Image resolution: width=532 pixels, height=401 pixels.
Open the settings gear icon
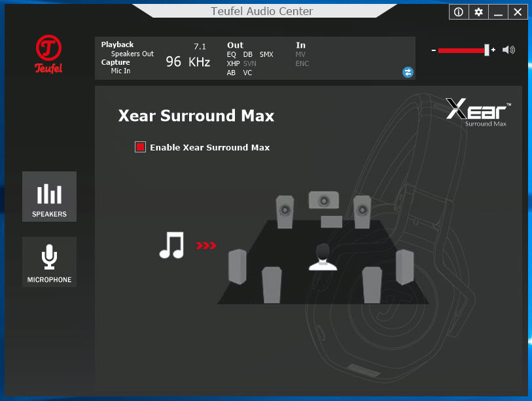tap(478, 12)
